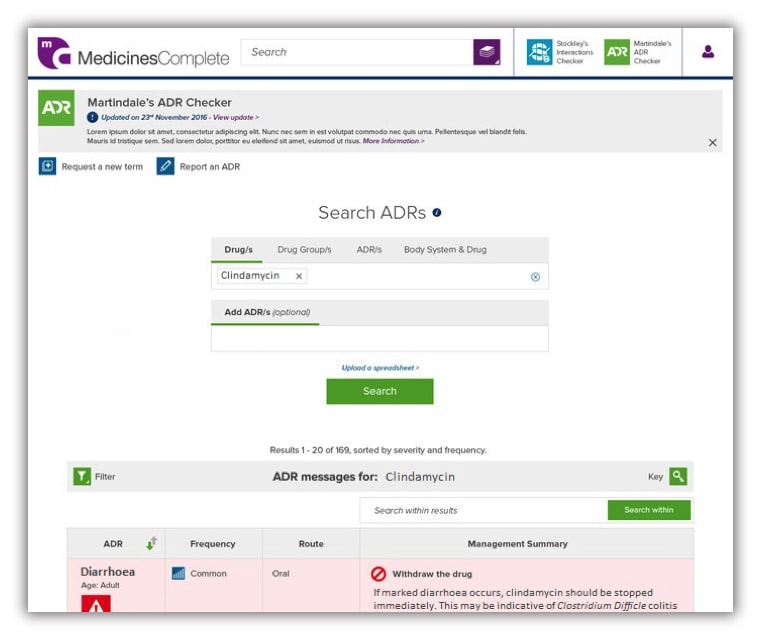Open the results Filter funnel
Viewport: 762px width, 641px height.
pos(82,477)
